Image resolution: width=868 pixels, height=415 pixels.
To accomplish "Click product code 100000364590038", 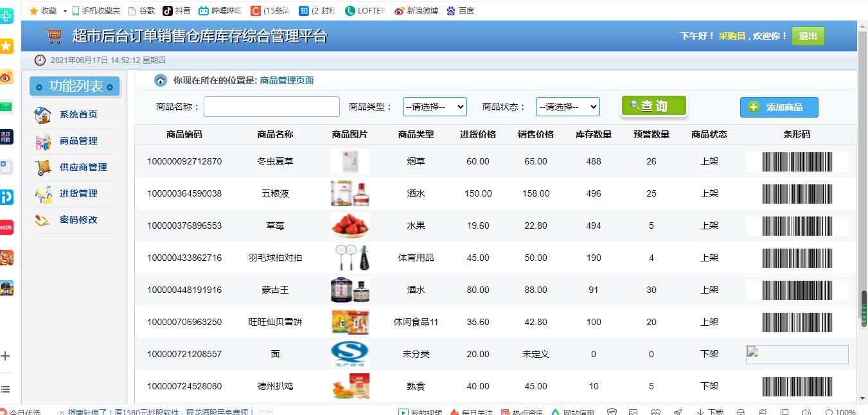I will [184, 193].
